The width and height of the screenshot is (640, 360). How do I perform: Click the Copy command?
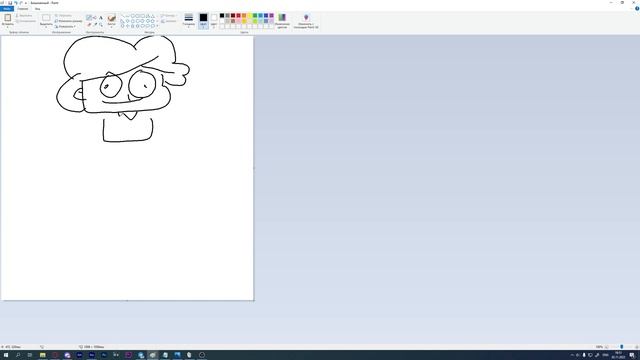pos(25,21)
